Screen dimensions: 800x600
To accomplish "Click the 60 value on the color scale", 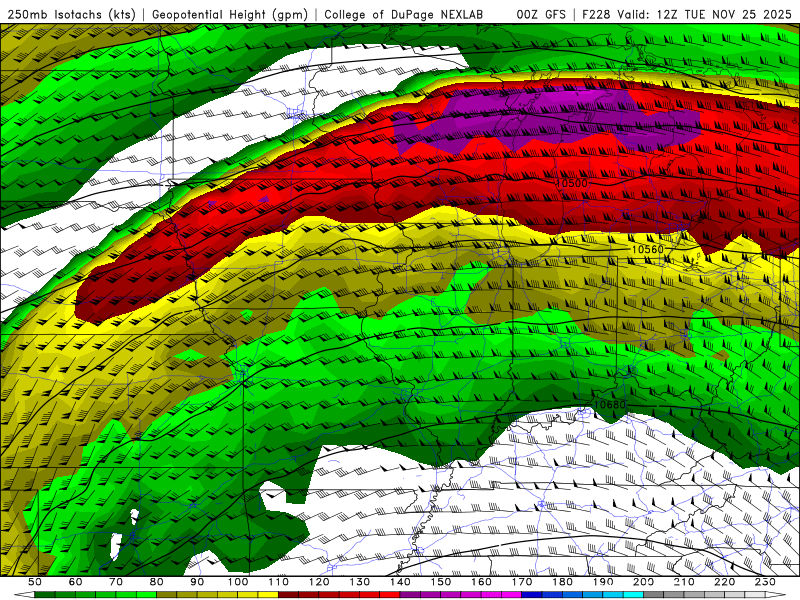I will point(75,582).
